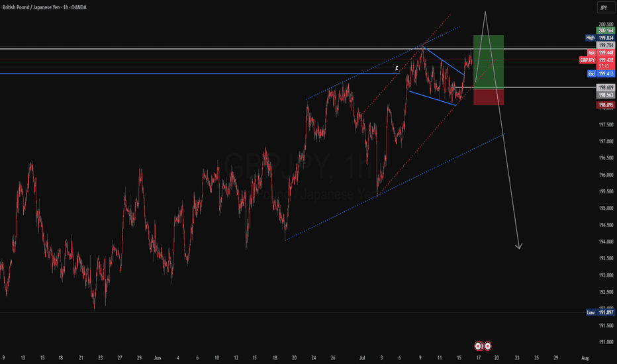Click the Low 191.897 price label
Viewport: 617px width, 364px height.
point(600,312)
